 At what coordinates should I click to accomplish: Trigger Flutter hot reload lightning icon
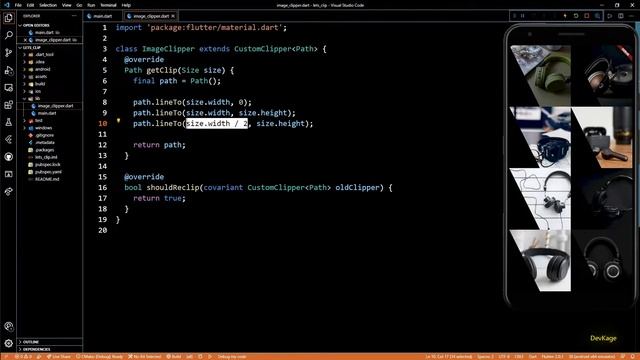pyautogui.click(x=565, y=16)
